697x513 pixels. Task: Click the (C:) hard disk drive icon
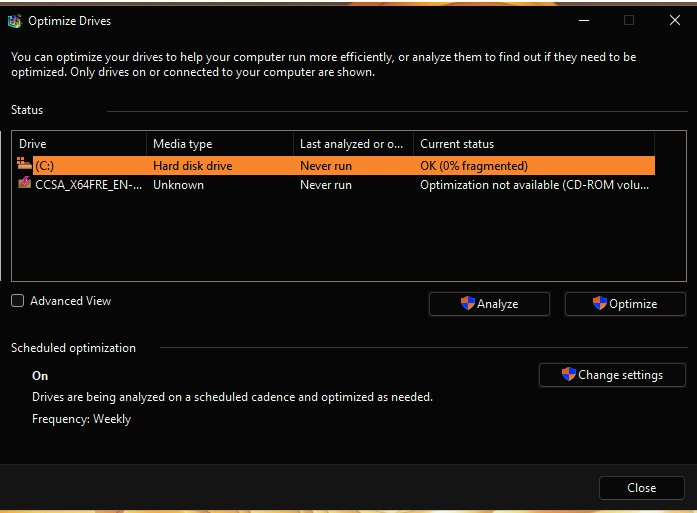tap(24, 164)
